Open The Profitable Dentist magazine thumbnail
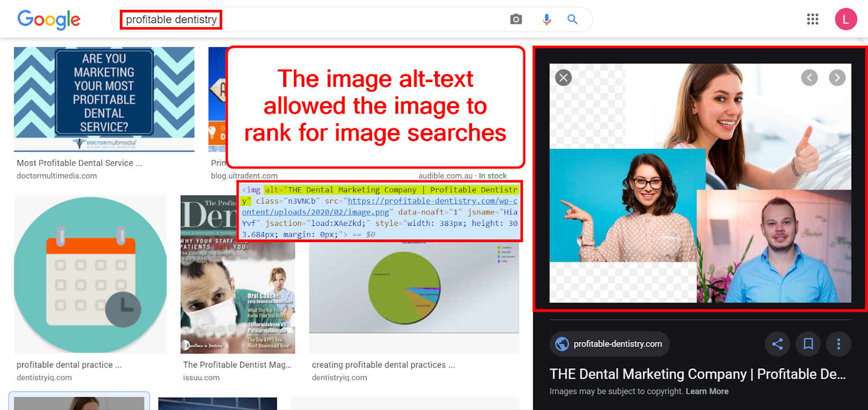The height and width of the screenshot is (410, 868). click(x=238, y=274)
